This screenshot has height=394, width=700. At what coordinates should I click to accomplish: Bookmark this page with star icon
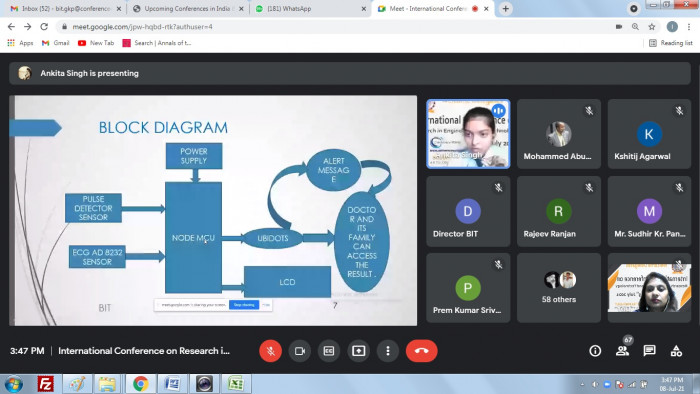pyautogui.click(x=652, y=27)
